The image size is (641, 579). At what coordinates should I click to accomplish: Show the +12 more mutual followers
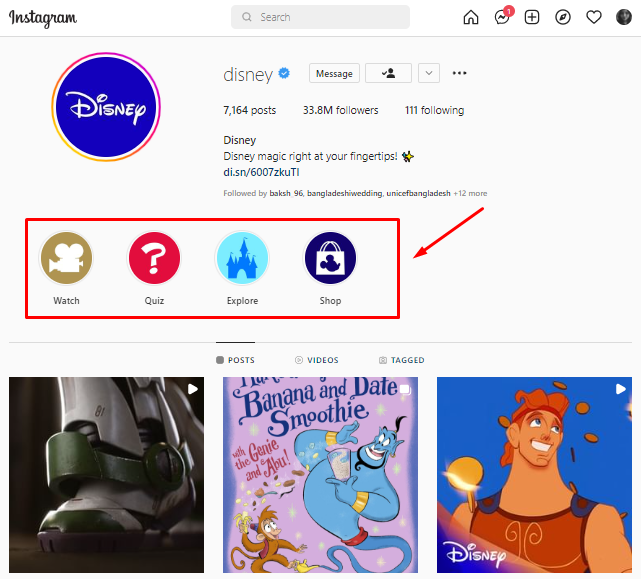[470, 193]
